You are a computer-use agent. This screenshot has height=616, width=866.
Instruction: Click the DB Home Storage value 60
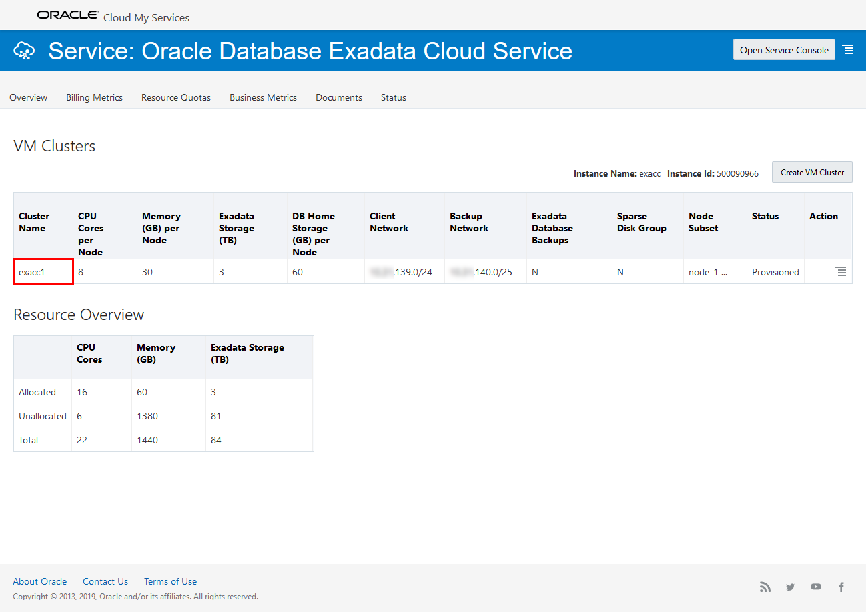click(x=298, y=272)
